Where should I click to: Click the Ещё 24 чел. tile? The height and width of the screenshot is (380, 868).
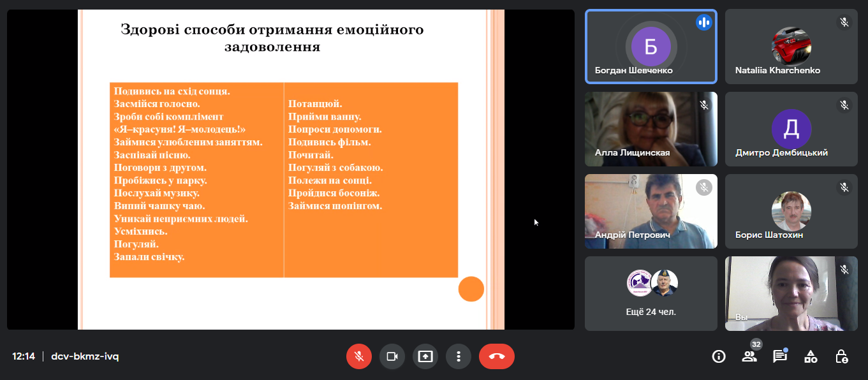(651, 293)
